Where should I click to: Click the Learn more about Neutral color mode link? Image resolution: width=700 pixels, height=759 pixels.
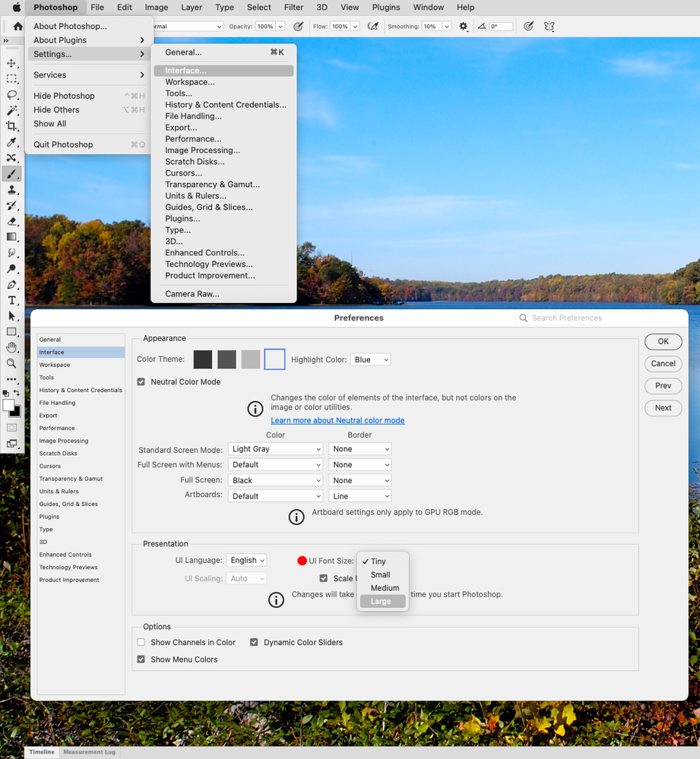coord(337,420)
